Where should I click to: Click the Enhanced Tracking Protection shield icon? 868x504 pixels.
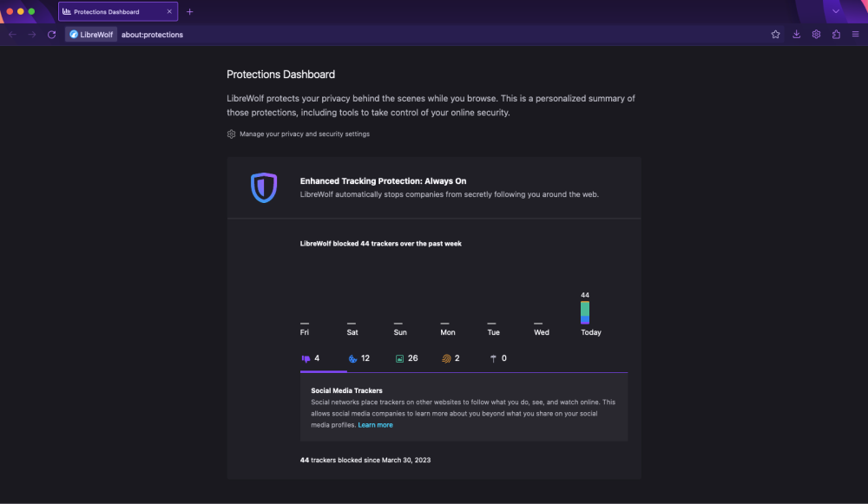tap(264, 187)
